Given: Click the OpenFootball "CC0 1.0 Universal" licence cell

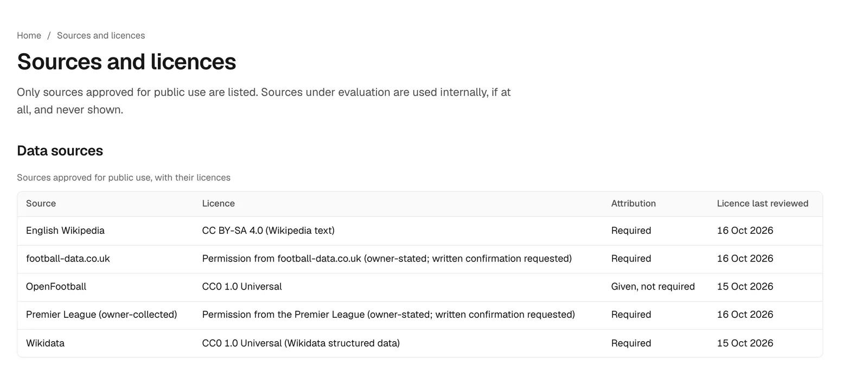Looking at the screenshot, I should [x=242, y=286].
